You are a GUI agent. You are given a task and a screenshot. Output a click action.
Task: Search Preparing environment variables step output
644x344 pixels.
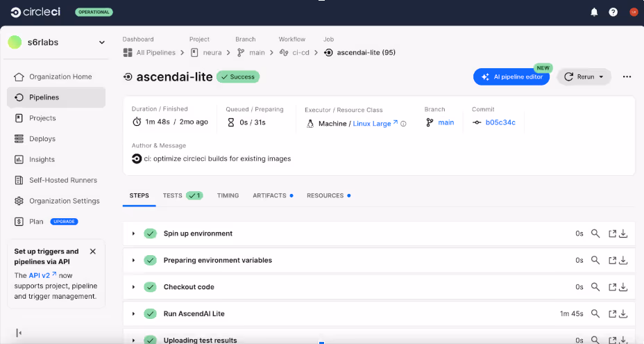595,261
